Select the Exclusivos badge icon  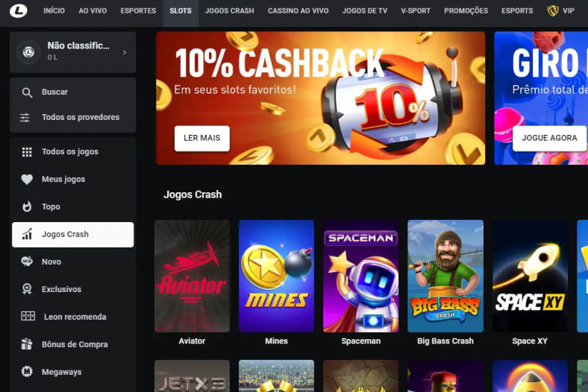tap(27, 289)
